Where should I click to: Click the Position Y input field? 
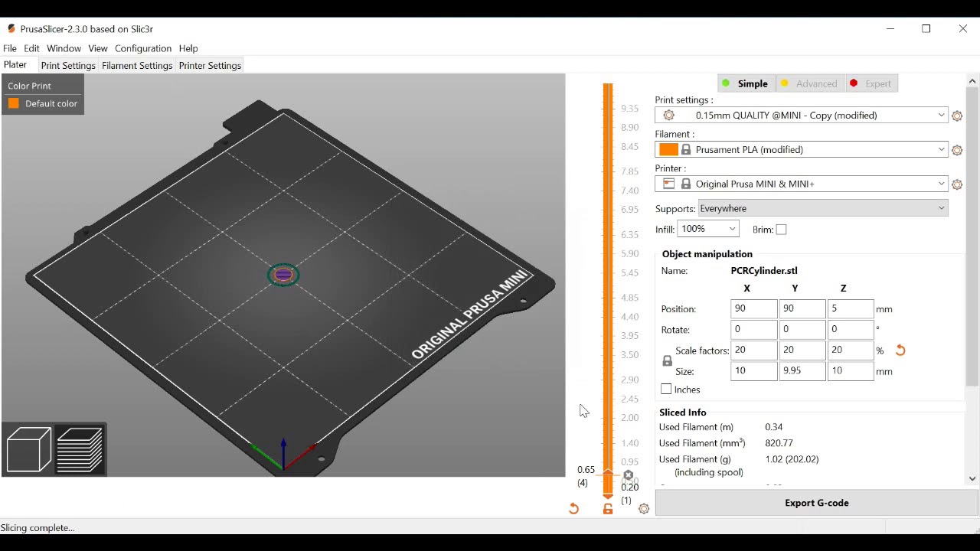pos(802,309)
